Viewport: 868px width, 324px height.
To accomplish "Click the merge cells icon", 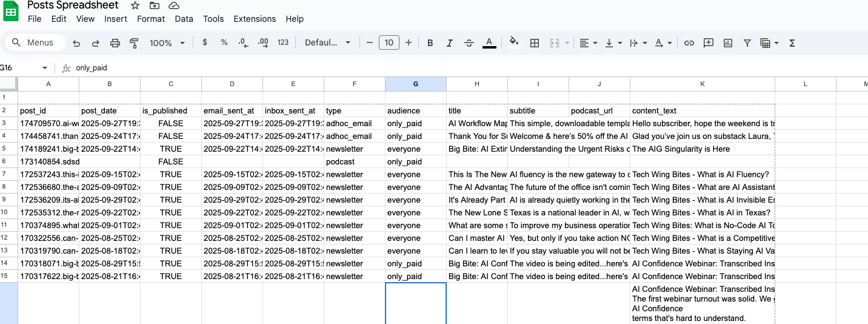I will click(x=555, y=43).
